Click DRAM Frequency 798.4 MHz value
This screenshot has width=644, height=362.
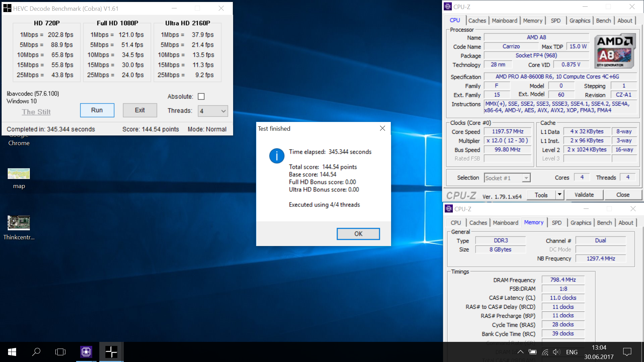563,280
